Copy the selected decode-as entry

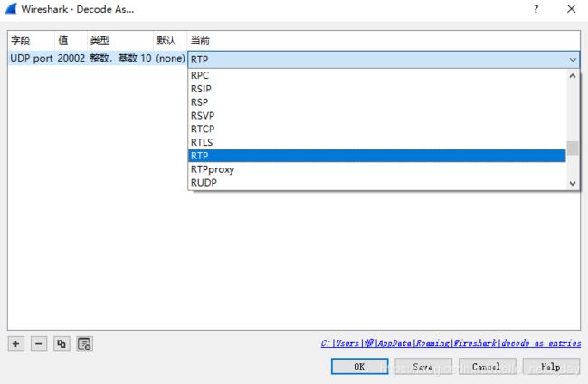(x=62, y=343)
